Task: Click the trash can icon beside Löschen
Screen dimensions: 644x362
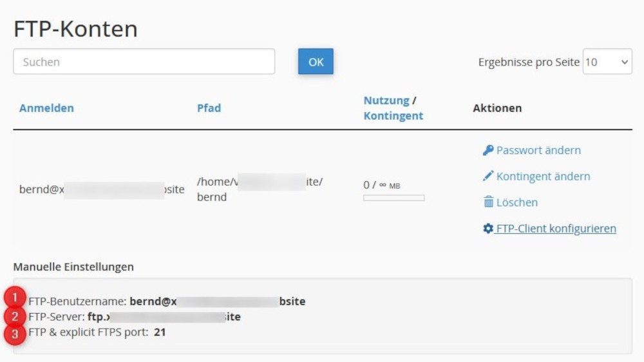Action: point(488,202)
